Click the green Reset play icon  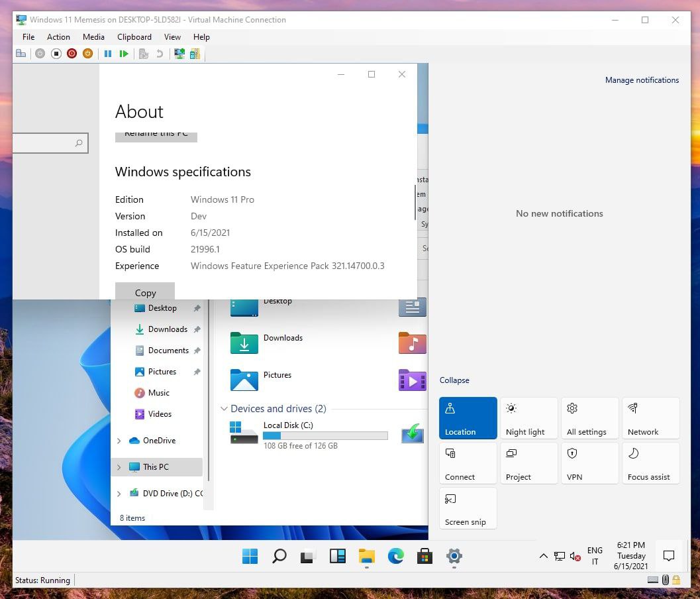[x=124, y=54]
